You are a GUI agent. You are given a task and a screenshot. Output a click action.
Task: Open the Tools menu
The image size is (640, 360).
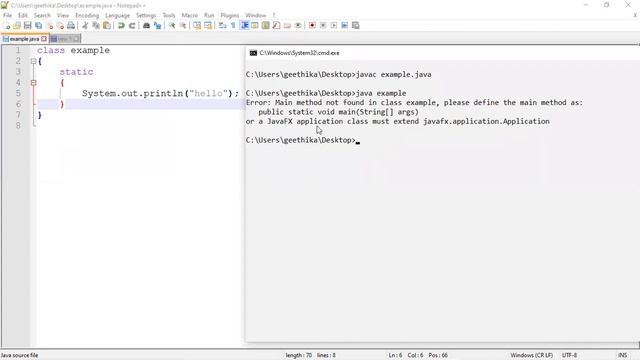[x=169, y=16]
